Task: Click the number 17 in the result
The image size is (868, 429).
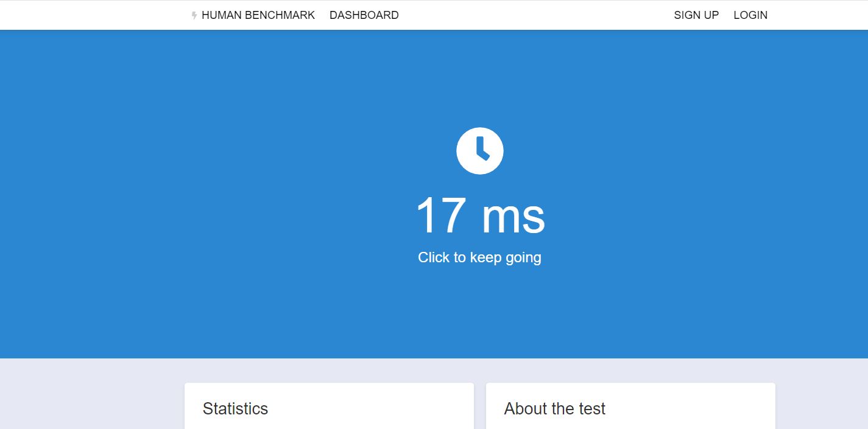Action: 441,215
